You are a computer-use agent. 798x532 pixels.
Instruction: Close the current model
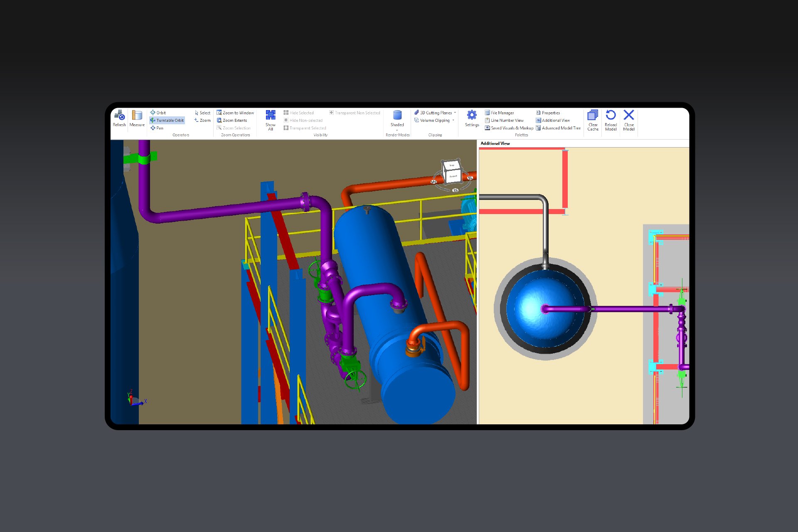pyautogui.click(x=628, y=116)
